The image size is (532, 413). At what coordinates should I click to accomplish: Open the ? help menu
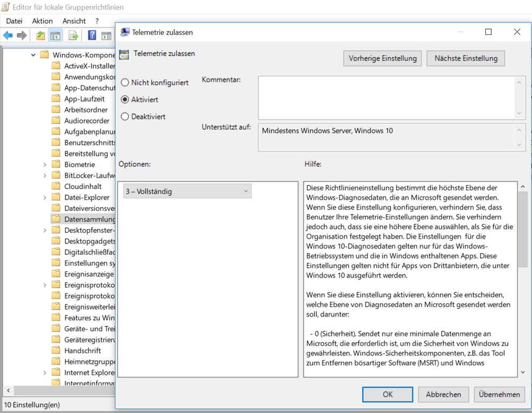(x=97, y=21)
